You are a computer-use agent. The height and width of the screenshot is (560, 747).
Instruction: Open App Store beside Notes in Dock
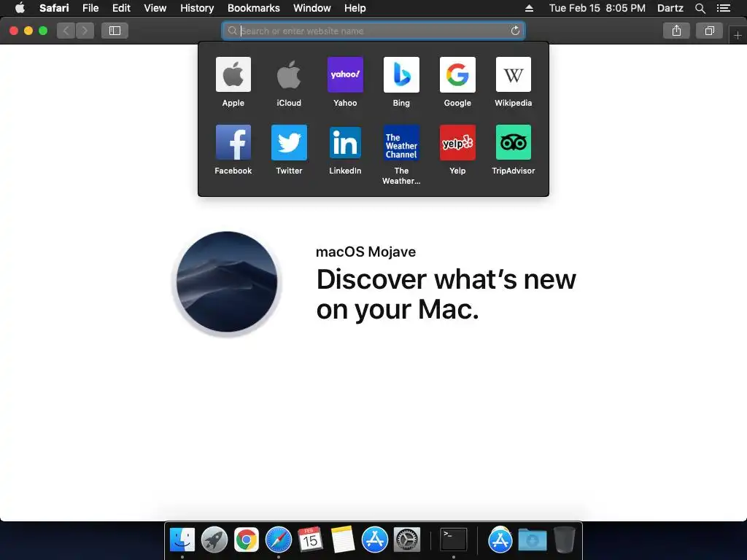[374, 540]
